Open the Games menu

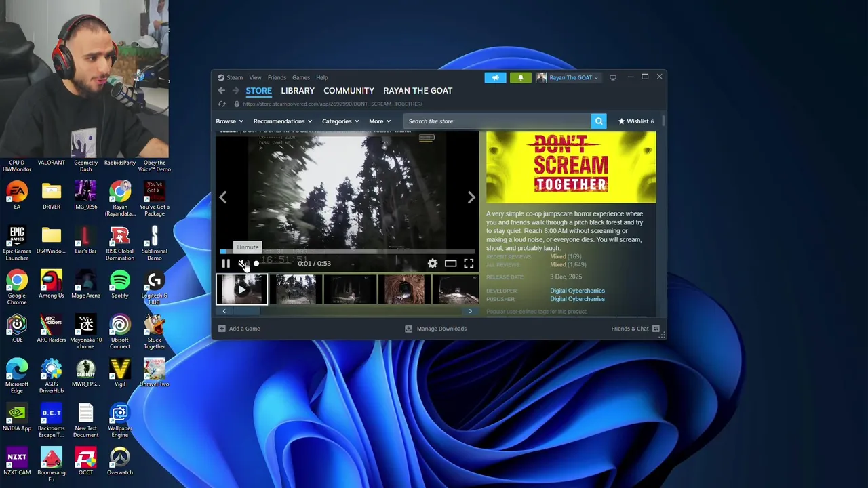click(x=301, y=77)
